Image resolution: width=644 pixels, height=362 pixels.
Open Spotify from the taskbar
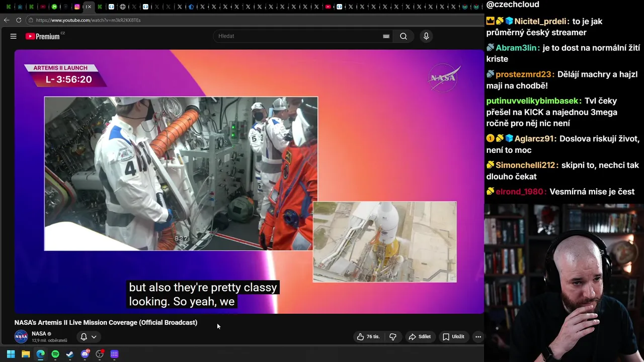(55, 354)
